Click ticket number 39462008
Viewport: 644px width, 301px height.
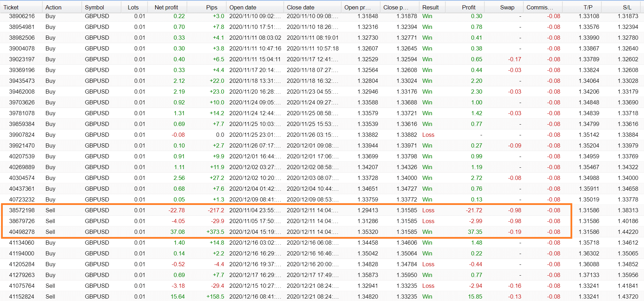22,92
